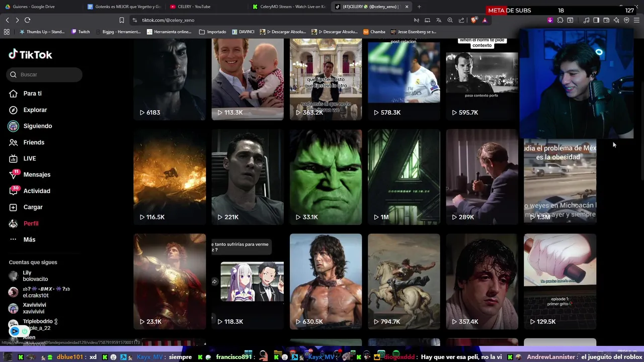Image resolution: width=644 pixels, height=362 pixels.
Task: Go forward in browser history
Action: (x=17, y=20)
